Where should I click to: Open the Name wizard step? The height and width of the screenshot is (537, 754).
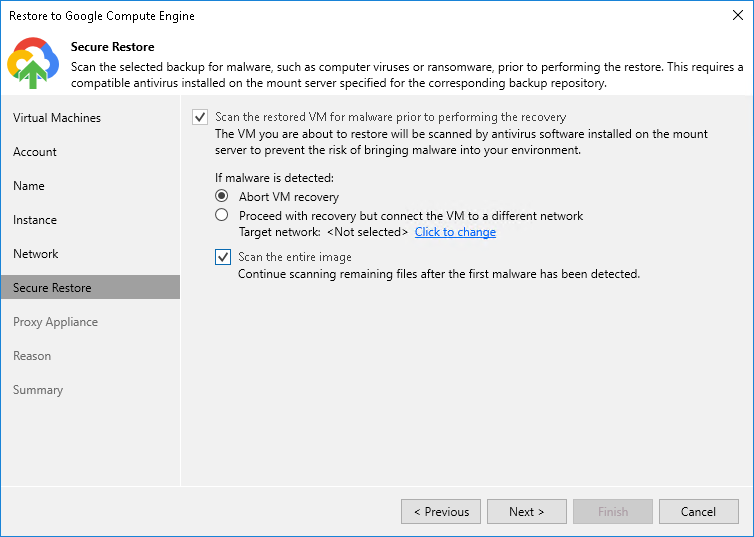tap(29, 186)
